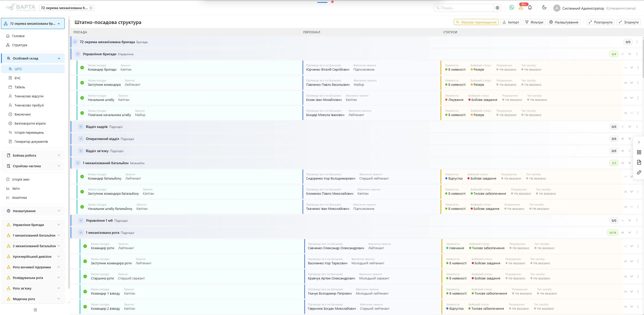Toggle green checkmark for Командир бригади
The height and width of the screenshot is (315, 644).
[x=82, y=68]
